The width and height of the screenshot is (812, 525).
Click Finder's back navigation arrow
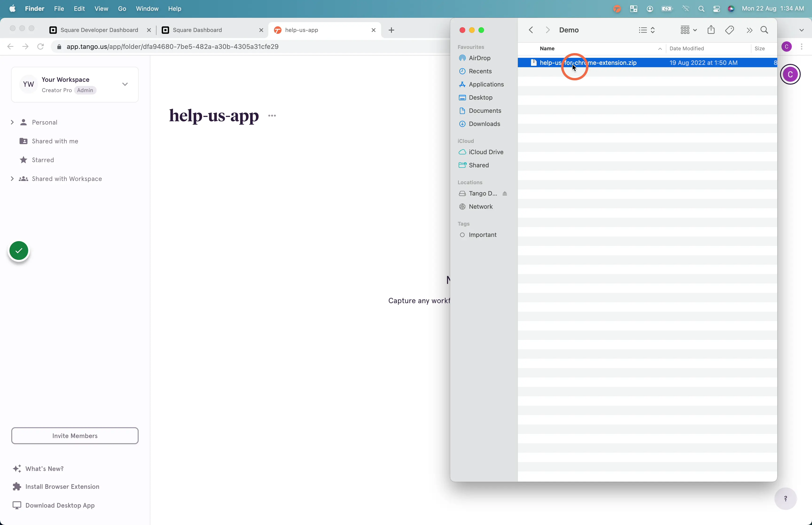coord(531,30)
